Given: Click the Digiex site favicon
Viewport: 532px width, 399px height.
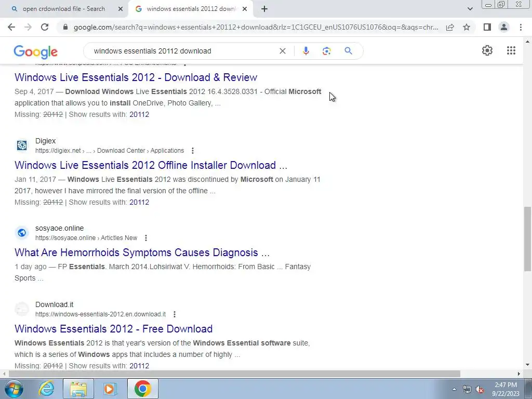Looking at the screenshot, I should [22, 145].
